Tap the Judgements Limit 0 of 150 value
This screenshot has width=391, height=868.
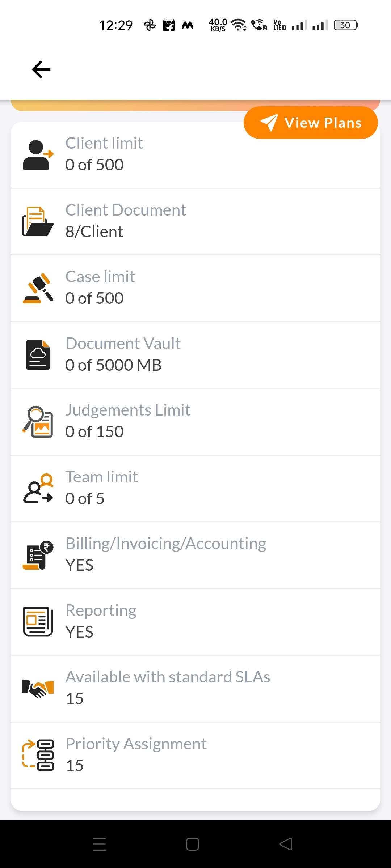tap(94, 432)
